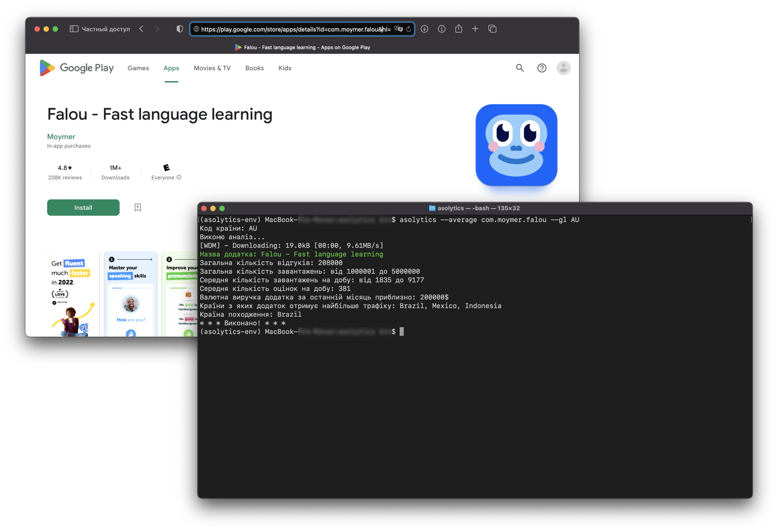Click the folder icon in terminal title bar
This screenshot has height=532, width=778.
[432, 208]
